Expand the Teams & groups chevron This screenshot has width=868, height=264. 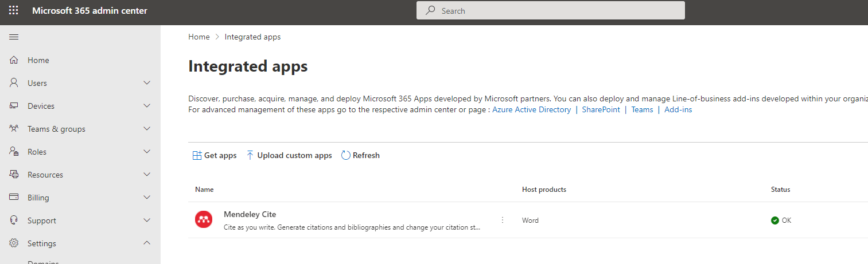click(x=147, y=129)
